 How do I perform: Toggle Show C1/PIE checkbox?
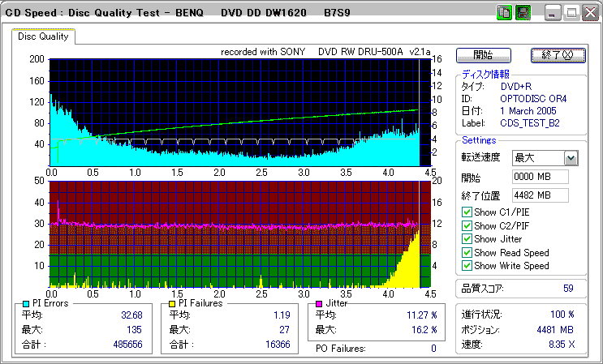467,212
